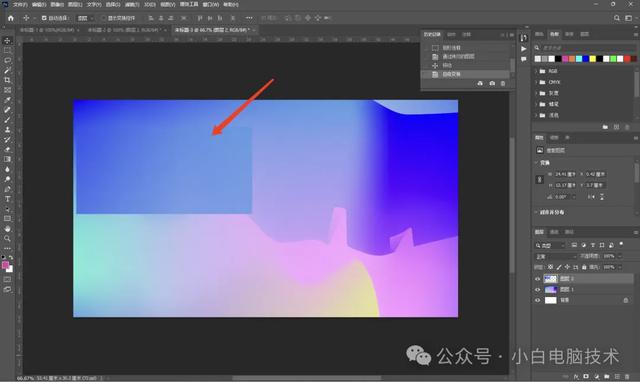Viewport: 640px width, 382px height.
Task: Hide the top layer via eye icon
Action: click(x=538, y=279)
